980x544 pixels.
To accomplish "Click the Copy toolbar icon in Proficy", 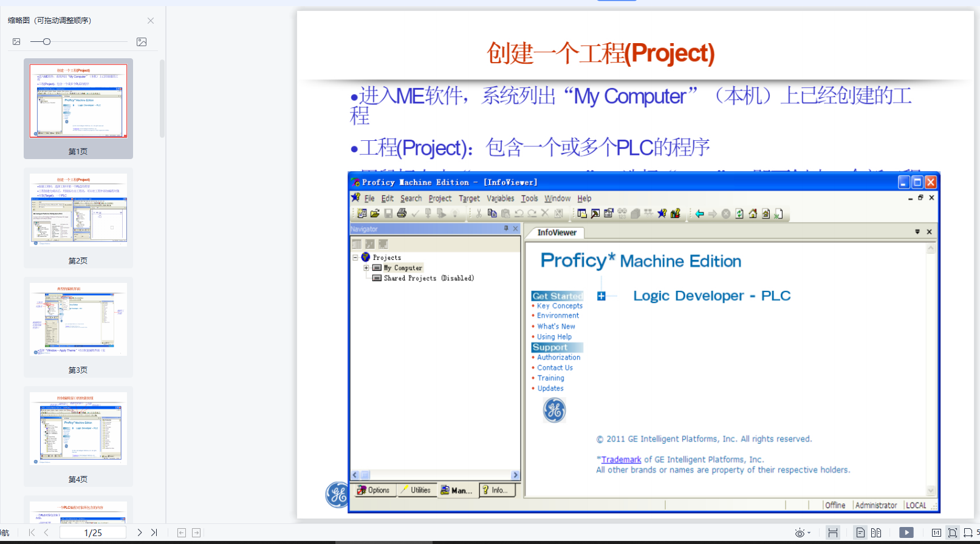I will [492, 213].
